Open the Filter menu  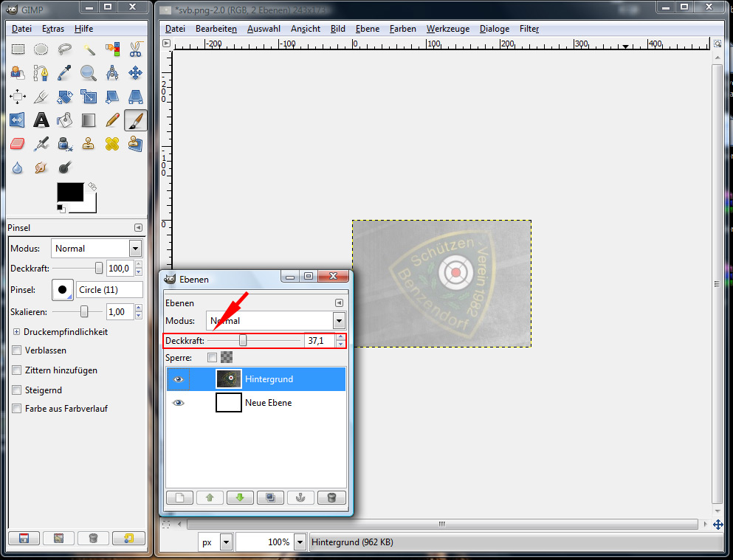coord(529,29)
